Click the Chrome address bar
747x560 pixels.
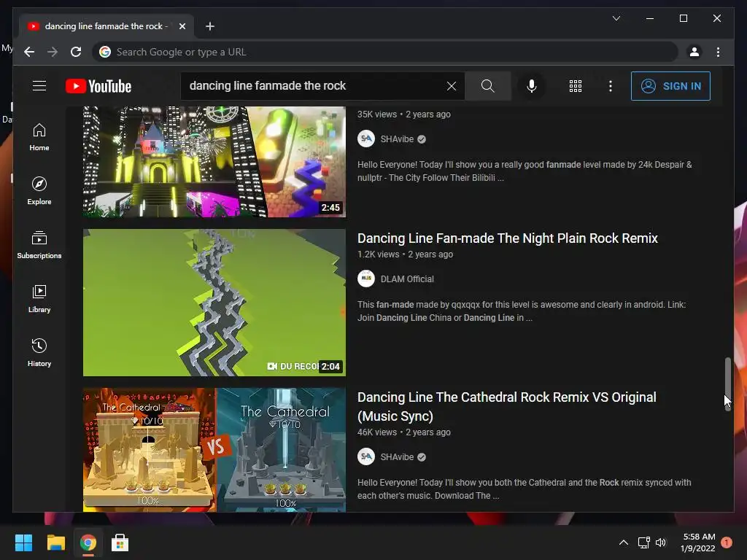point(385,52)
